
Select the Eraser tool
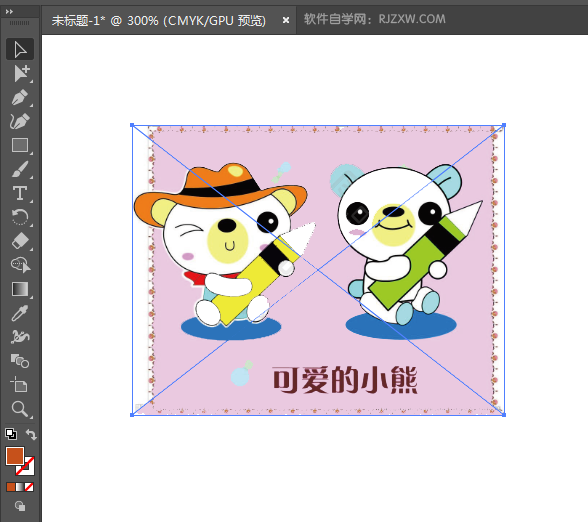20,241
